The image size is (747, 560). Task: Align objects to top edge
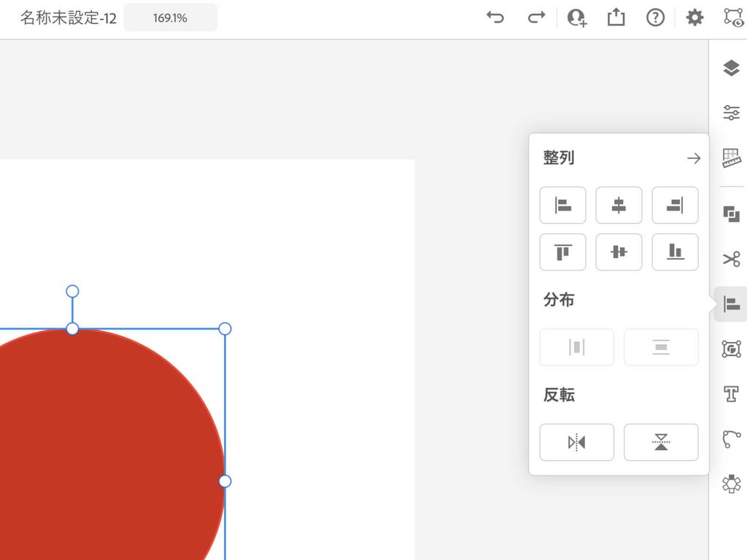point(562,252)
